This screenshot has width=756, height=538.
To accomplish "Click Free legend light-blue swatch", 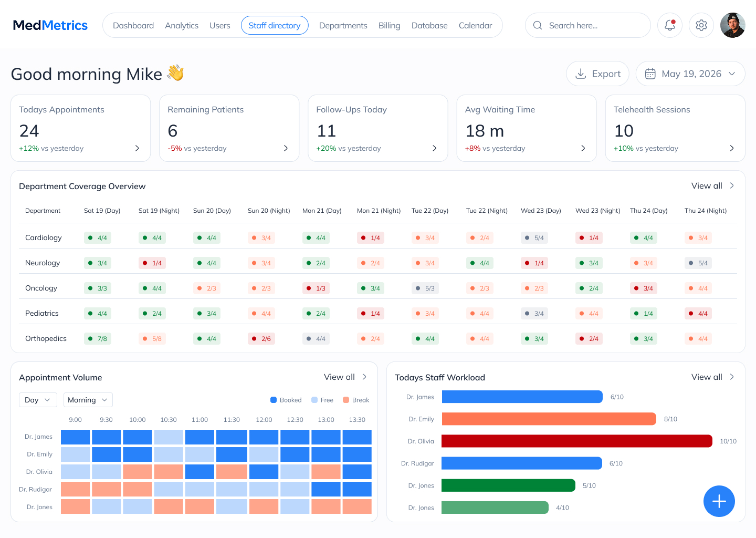I will pyautogui.click(x=314, y=400).
